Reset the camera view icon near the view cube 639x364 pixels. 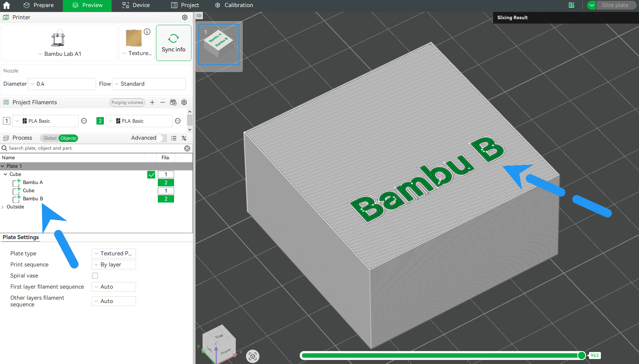point(253,356)
